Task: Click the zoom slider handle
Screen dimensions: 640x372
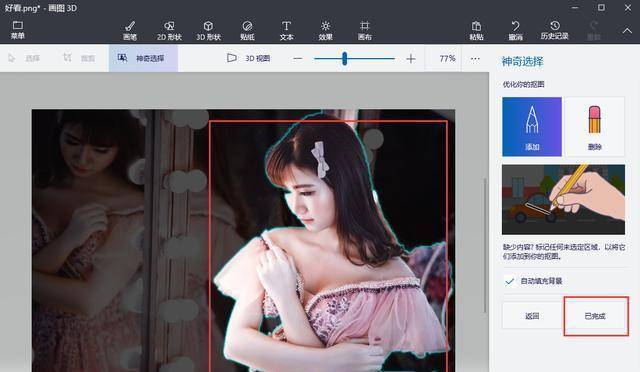Action: (345, 58)
